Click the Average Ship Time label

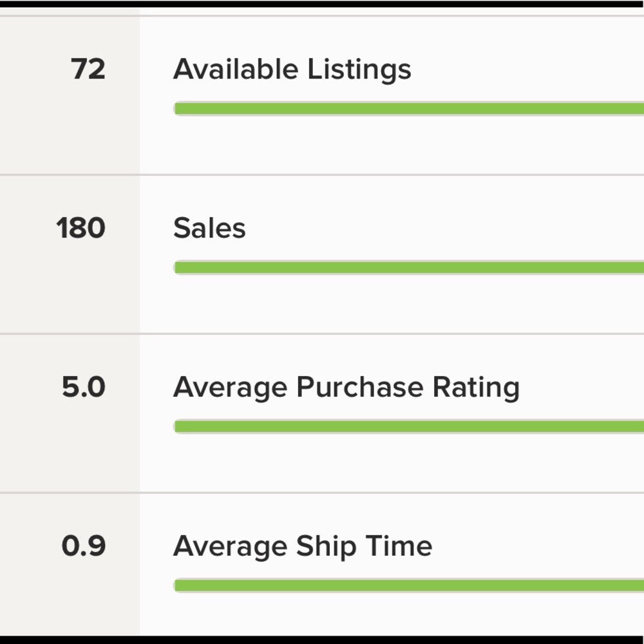click(303, 547)
